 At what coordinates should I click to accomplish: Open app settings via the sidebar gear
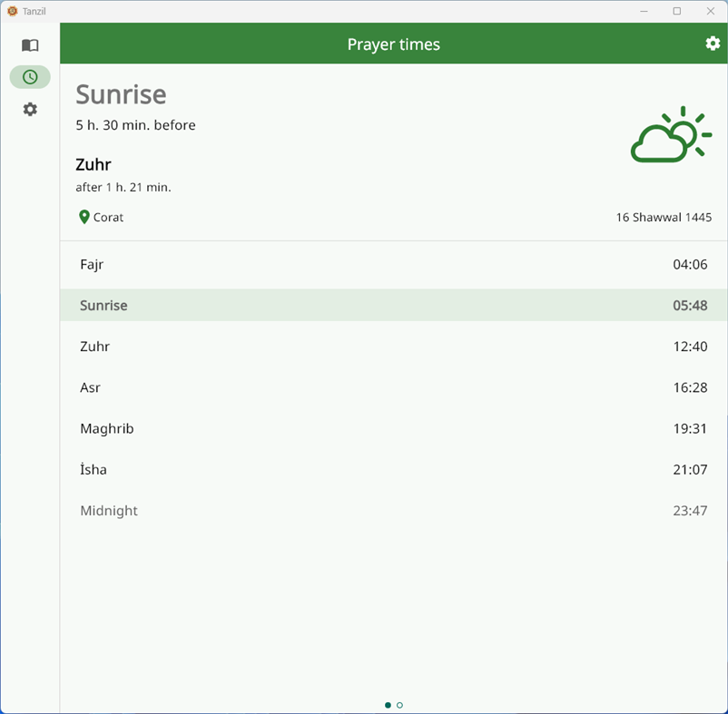click(30, 109)
